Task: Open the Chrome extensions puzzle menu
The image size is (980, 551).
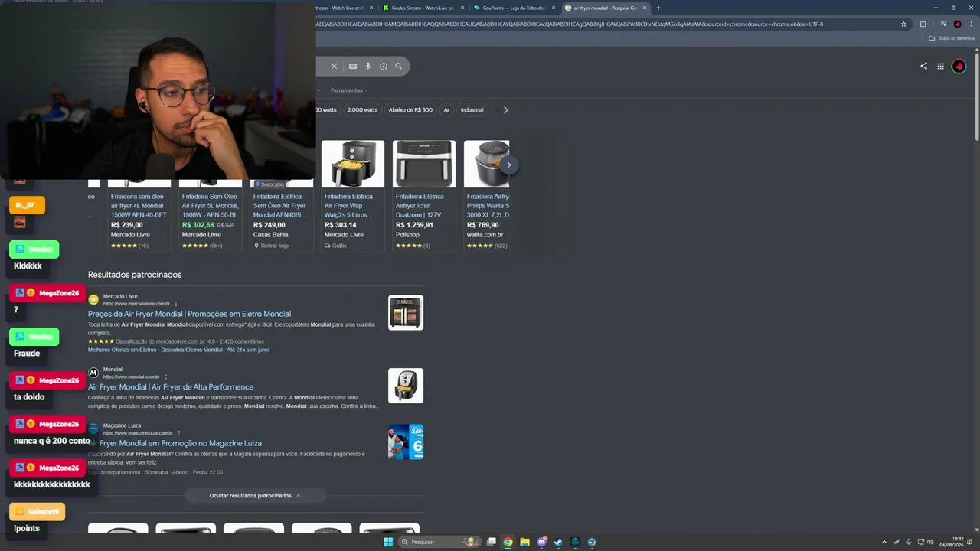Action: coord(923,24)
